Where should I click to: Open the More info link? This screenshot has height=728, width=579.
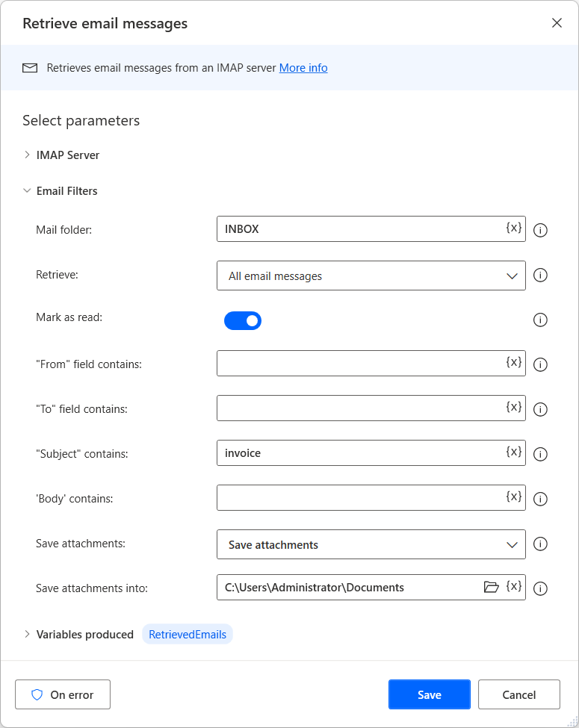[303, 67]
